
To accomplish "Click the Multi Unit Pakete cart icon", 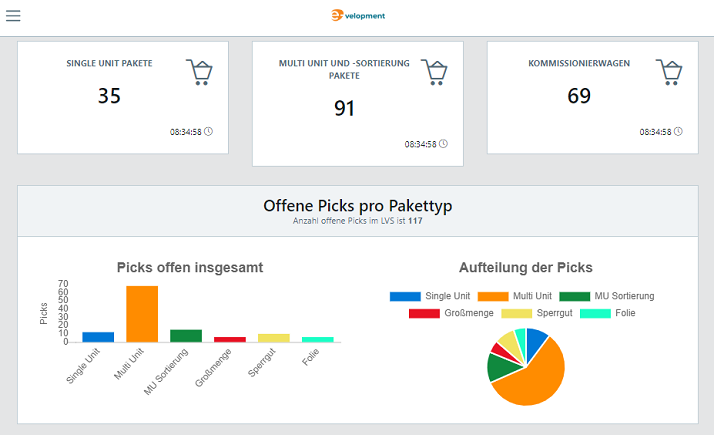I will coord(434,72).
